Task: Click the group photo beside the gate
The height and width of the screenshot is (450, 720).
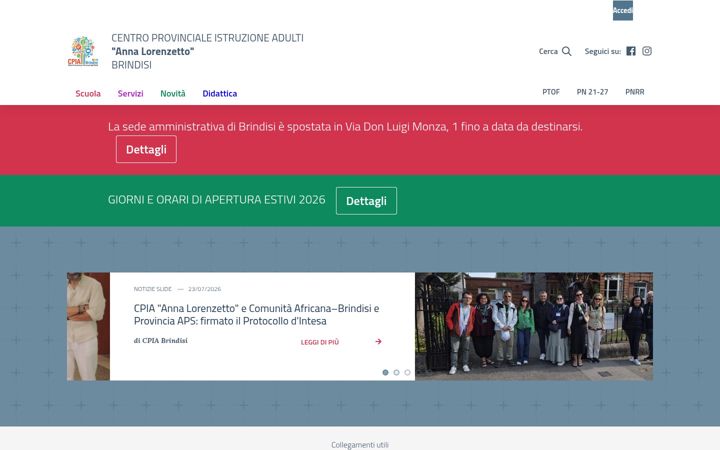Action: click(x=534, y=326)
